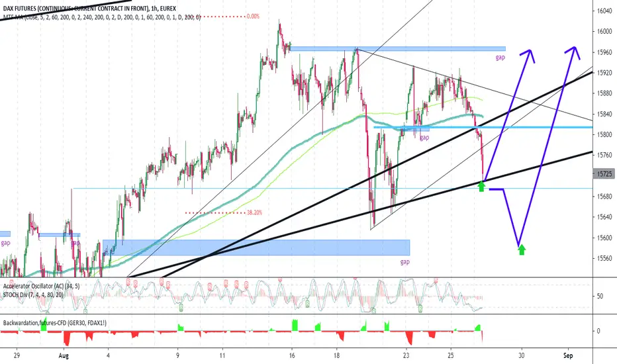The height and width of the screenshot is (364, 617).
Task: Select the gap label beside the 15800 horizontal line
Action: click(424, 138)
